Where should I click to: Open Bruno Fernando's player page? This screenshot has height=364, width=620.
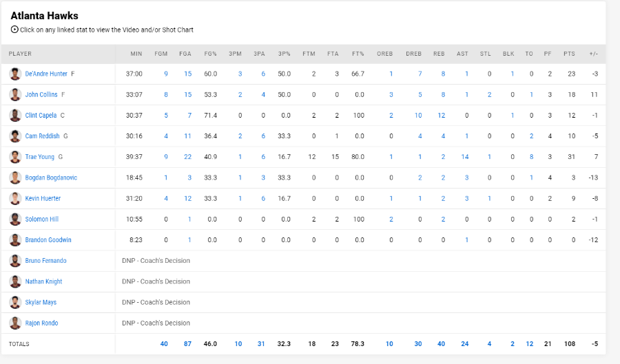tap(45, 261)
